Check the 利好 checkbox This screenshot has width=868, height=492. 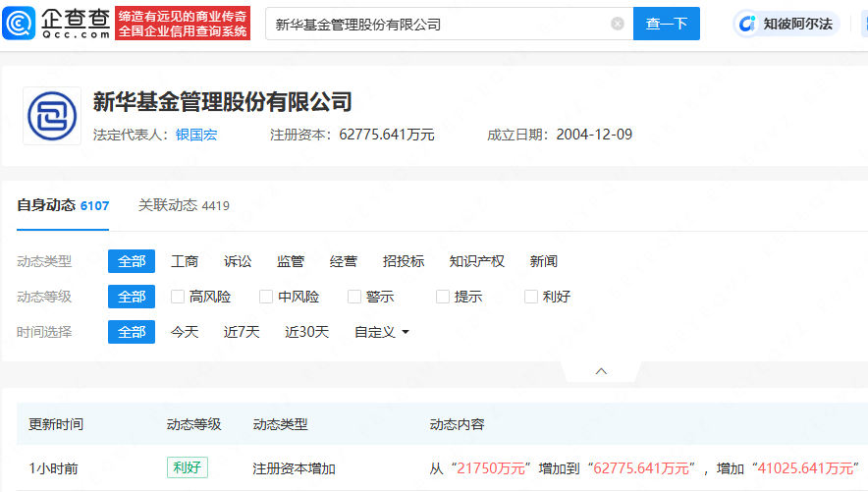[x=531, y=297]
